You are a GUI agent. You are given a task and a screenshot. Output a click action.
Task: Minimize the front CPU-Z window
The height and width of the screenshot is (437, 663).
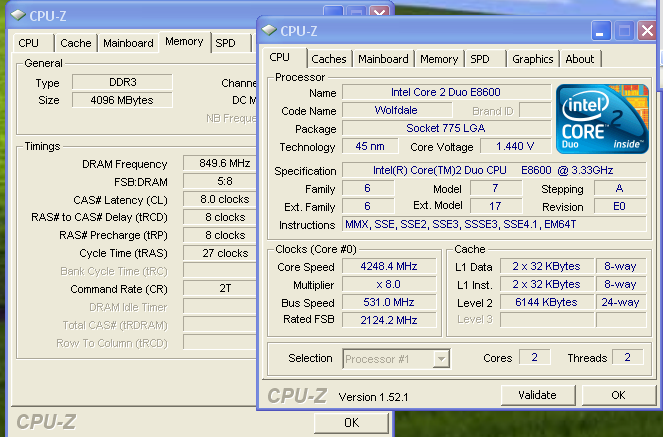601,31
